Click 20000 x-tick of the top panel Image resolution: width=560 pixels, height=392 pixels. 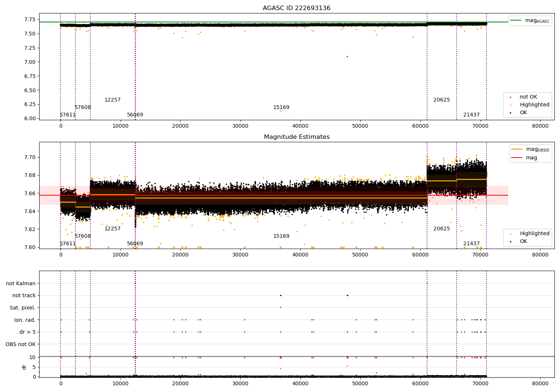click(x=180, y=126)
